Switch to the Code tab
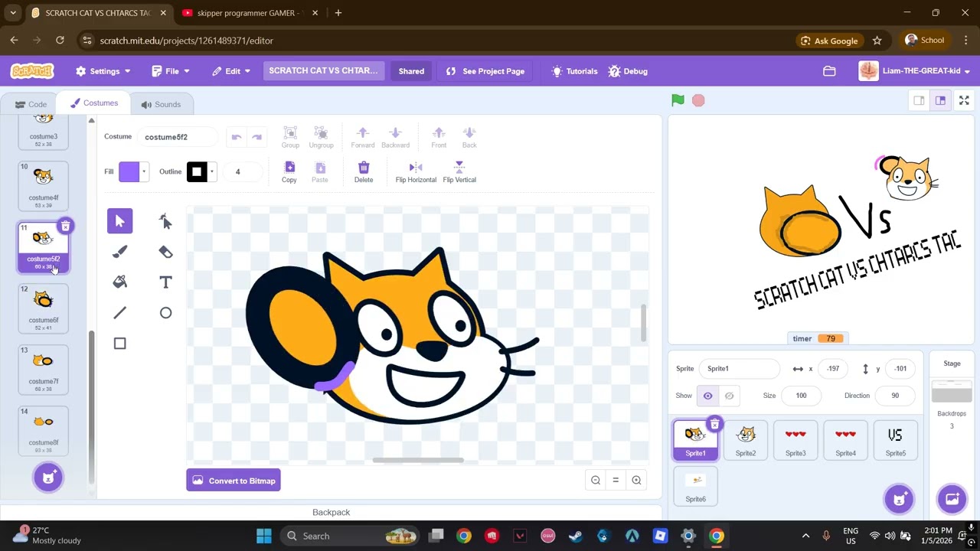The height and width of the screenshot is (551, 980). (31, 104)
